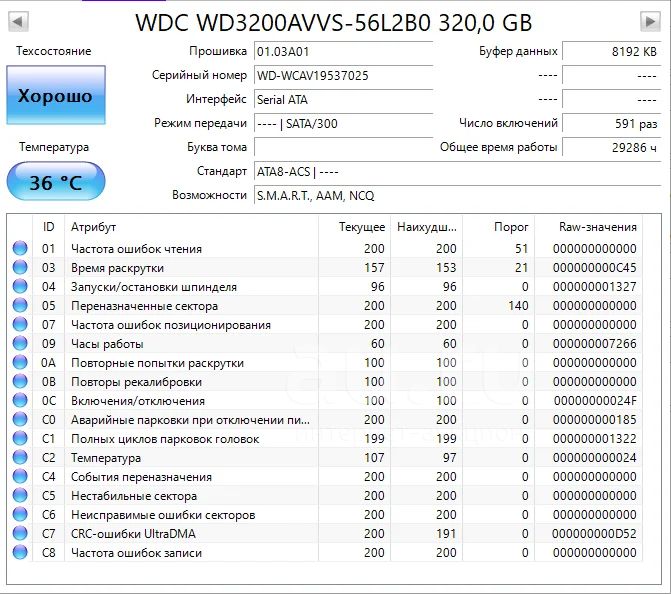Click the Интерфейс field showing Serial ATA

(x=344, y=100)
